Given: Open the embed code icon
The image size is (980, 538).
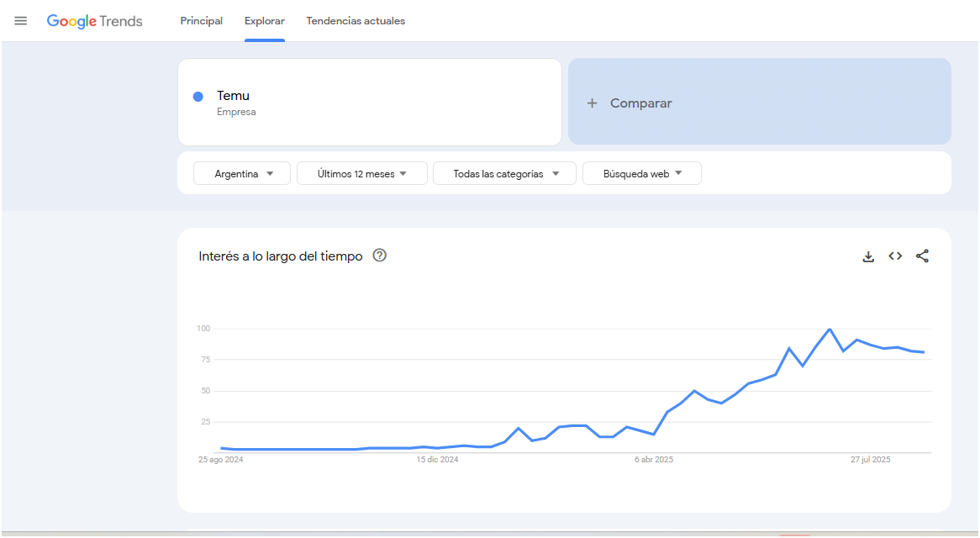Looking at the screenshot, I should coord(895,256).
